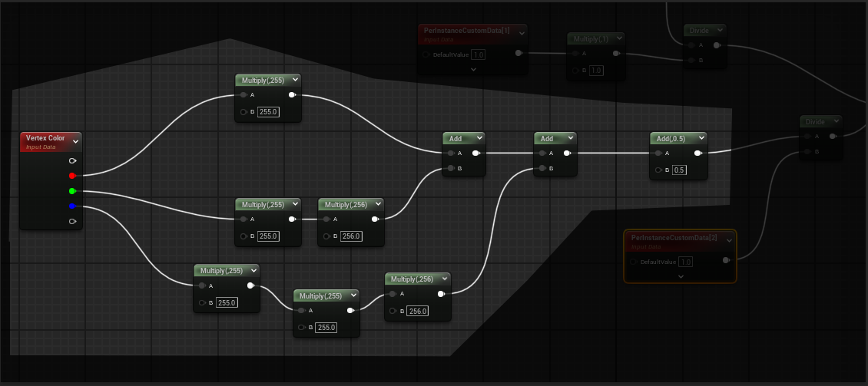Click the B value 1.0 field on Multiply(,1)
The height and width of the screenshot is (386, 868).
tap(596, 71)
